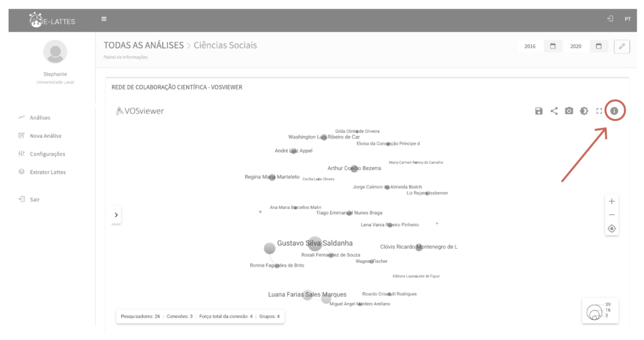This screenshot has height=340, width=644.
Task: Fit network map to view
Action: 612,229
